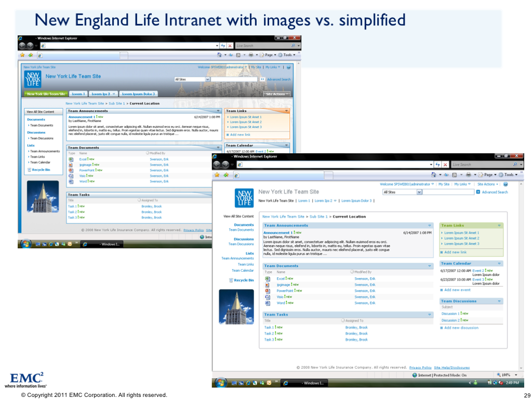Click the Home icon in front window toolbar
This screenshot has height=399, width=532.
tap(434, 175)
